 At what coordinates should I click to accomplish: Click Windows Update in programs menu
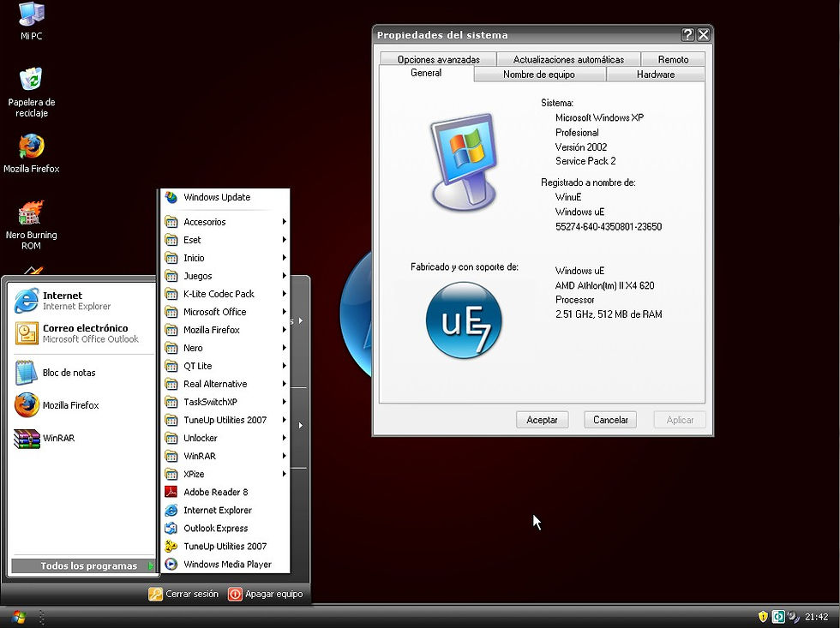225,198
